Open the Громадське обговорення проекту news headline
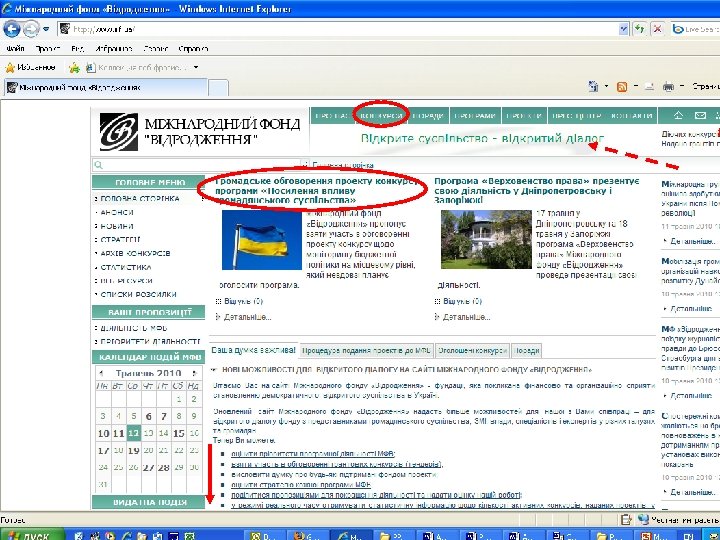720x540 pixels. tap(316, 191)
